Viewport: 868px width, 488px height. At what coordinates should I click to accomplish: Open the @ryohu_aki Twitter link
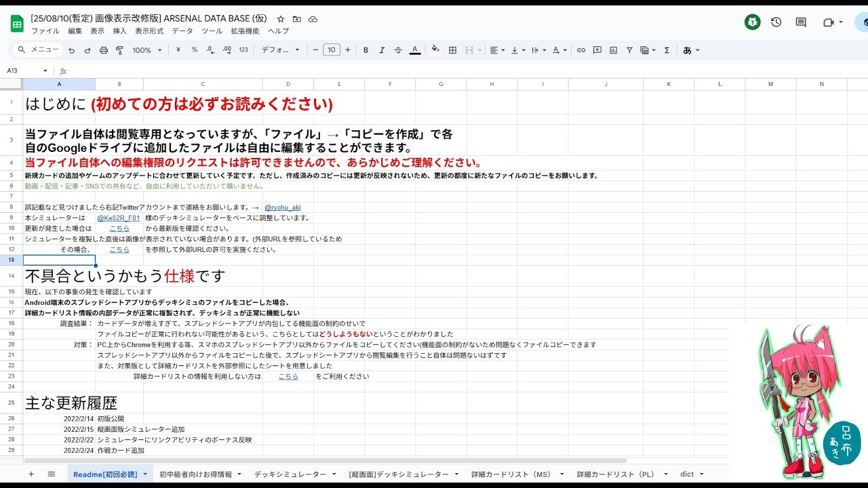tap(282, 207)
